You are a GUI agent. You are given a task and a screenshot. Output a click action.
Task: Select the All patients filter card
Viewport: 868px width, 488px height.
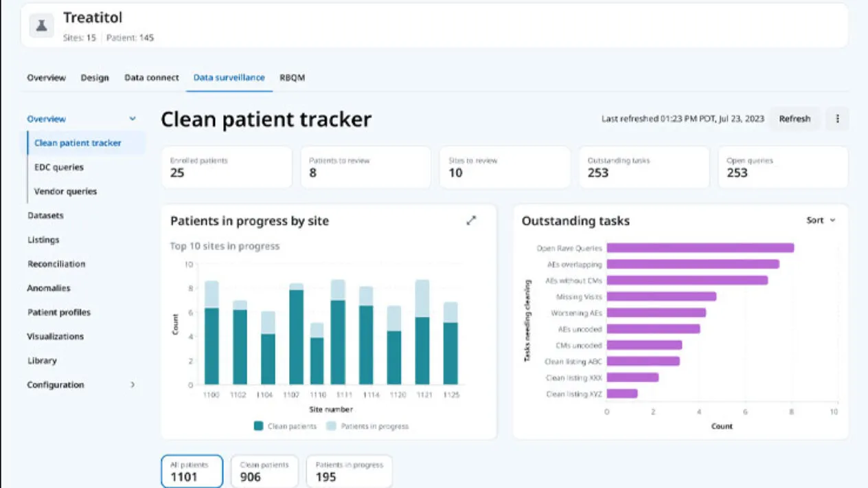pyautogui.click(x=192, y=470)
